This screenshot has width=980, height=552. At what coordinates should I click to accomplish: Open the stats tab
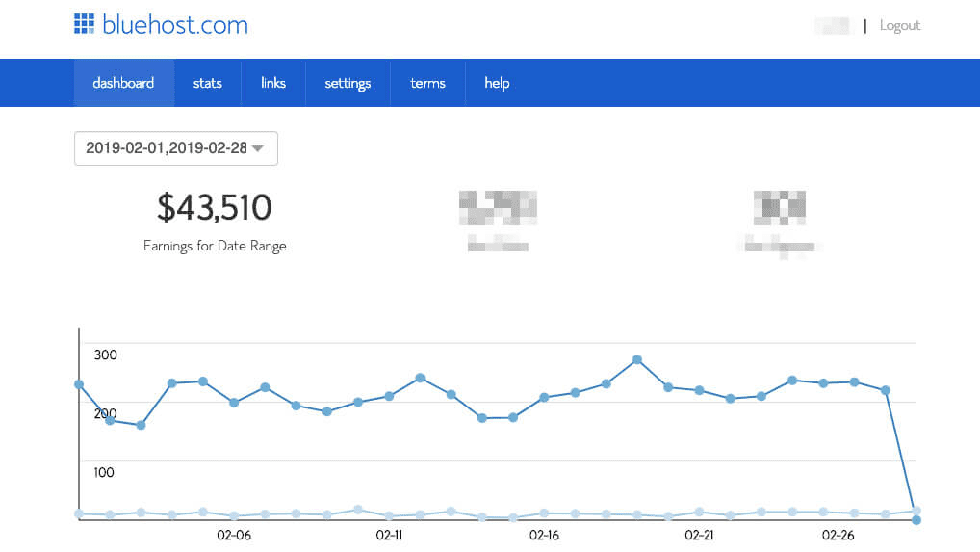(207, 83)
